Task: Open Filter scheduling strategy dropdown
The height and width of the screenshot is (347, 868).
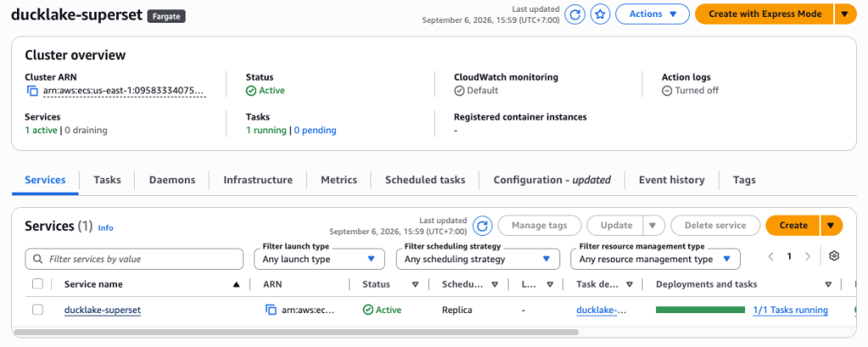Action: coord(477,259)
